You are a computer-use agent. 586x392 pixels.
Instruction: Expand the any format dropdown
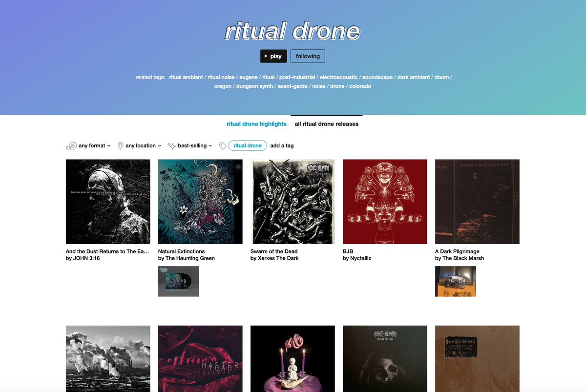[95, 145]
